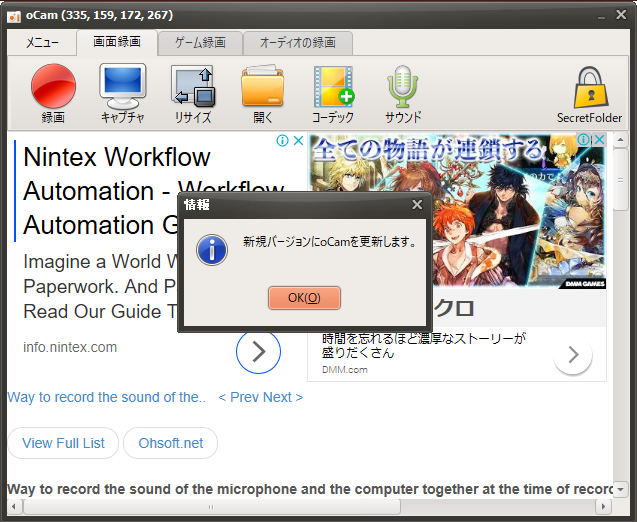Click the horizontal scrollbar left arrow
Image resolution: width=637 pixels, height=522 pixels.
tap(14, 507)
